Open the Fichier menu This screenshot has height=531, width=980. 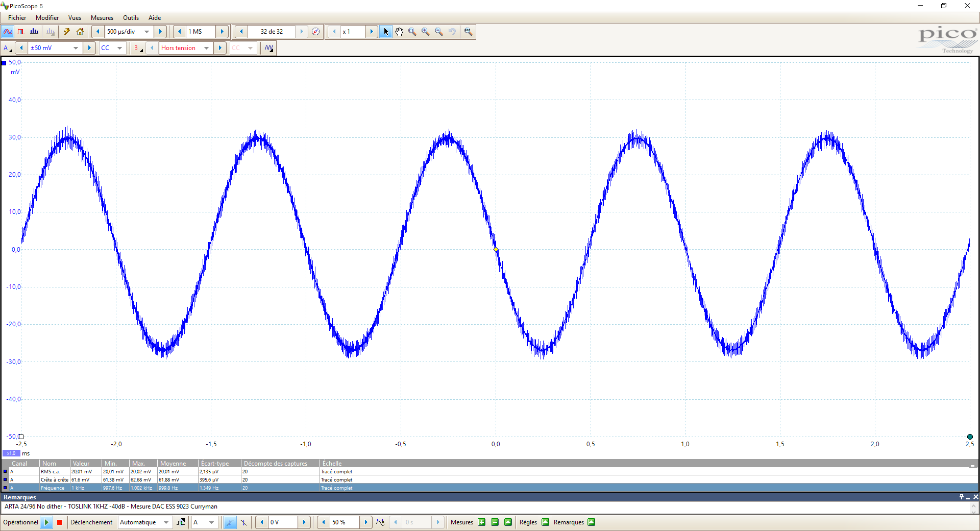(x=17, y=18)
